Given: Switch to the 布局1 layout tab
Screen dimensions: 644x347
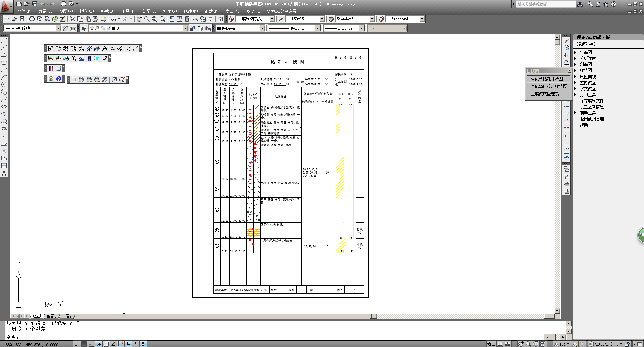Looking at the screenshot, I should coord(51,316).
